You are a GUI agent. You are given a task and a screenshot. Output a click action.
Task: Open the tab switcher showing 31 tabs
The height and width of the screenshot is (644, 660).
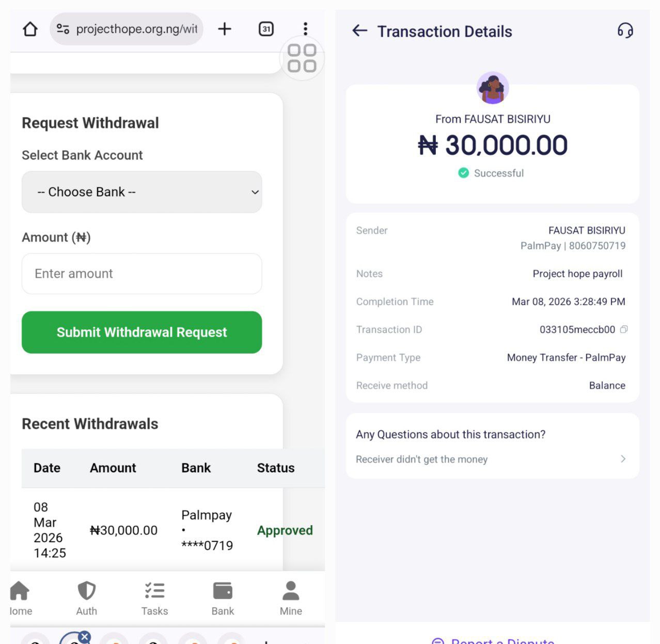[266, 29]
